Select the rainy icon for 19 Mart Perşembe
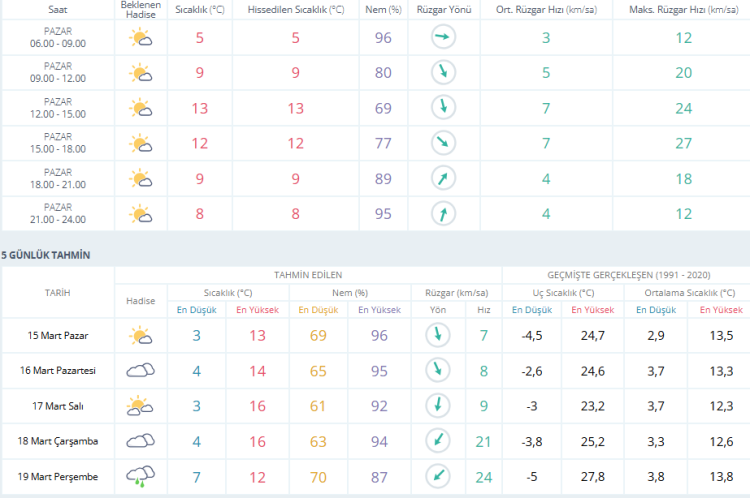 coord(140,475)
